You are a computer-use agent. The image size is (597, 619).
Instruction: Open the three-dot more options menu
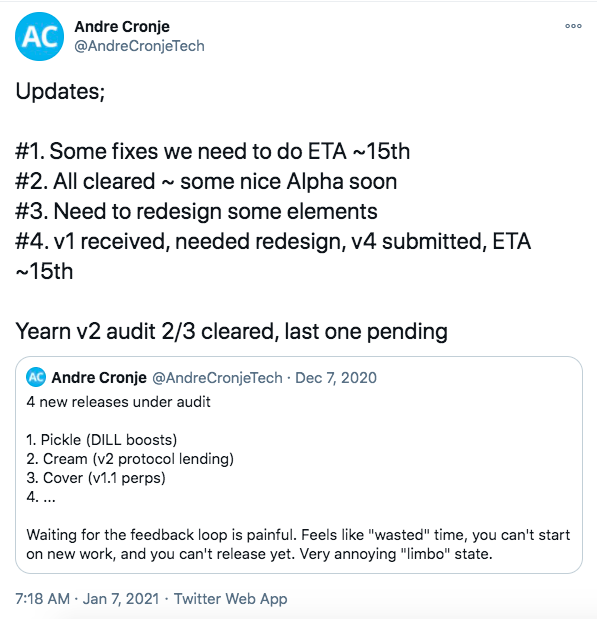573,26
